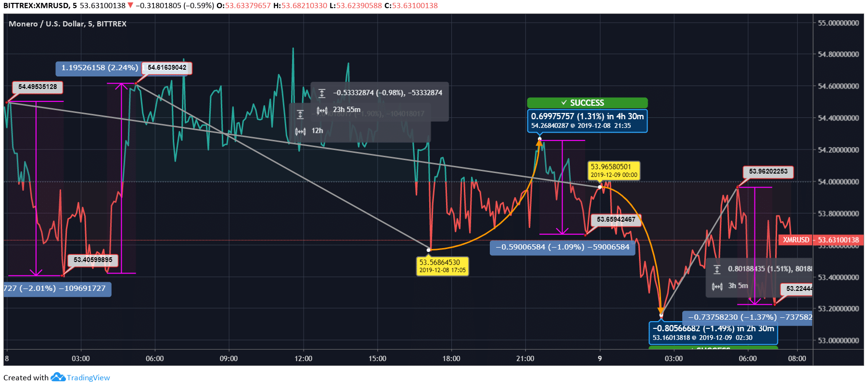Click the vertical range icon beside 0.80188435
The width and height of the screenshot is (868, 388).
pyautogui.click(x=717, y=269)
